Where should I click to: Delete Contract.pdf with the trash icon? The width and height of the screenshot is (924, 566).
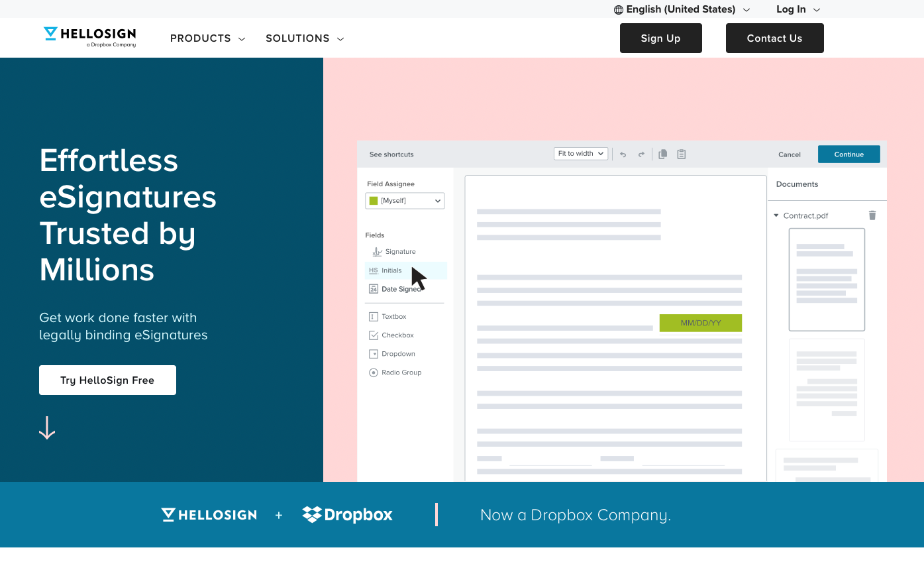click(x=872, y=215)
